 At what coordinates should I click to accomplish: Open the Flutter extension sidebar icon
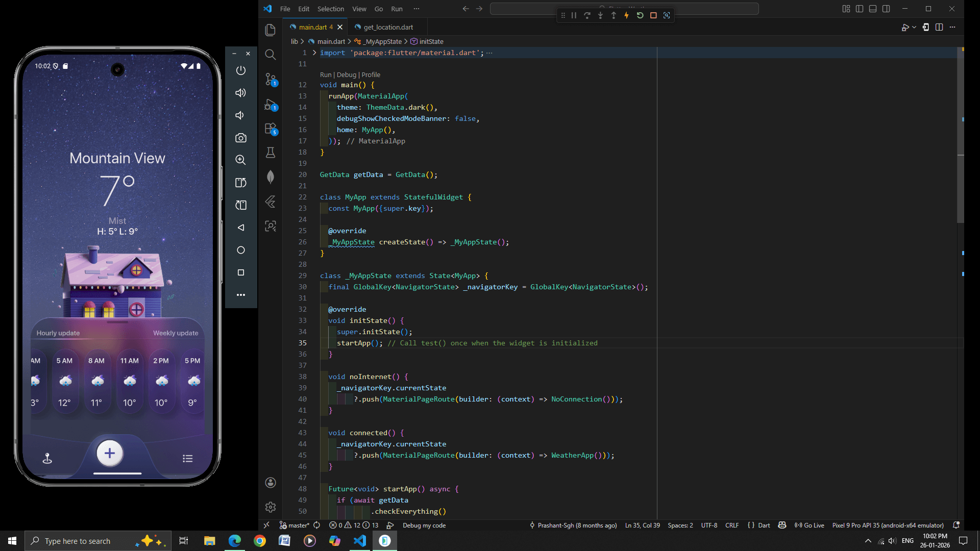pyautogui.click(x=271, y=202)
